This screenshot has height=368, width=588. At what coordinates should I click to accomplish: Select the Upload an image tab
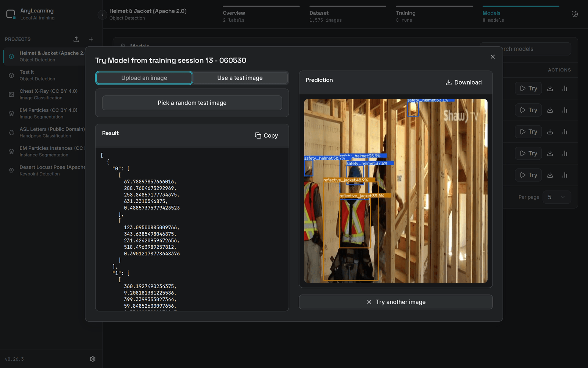pos(144,78)
